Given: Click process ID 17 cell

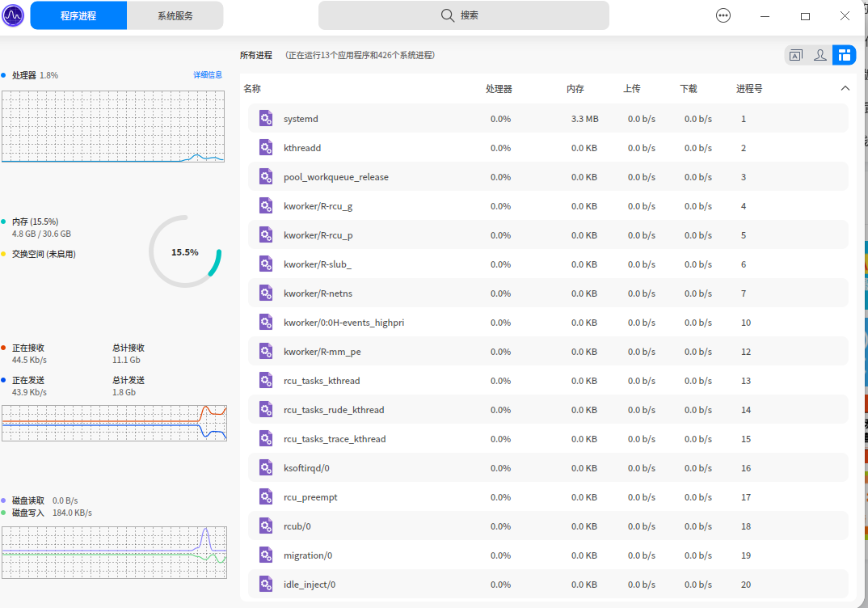Looking at the screenshot, I should [746, 496].
